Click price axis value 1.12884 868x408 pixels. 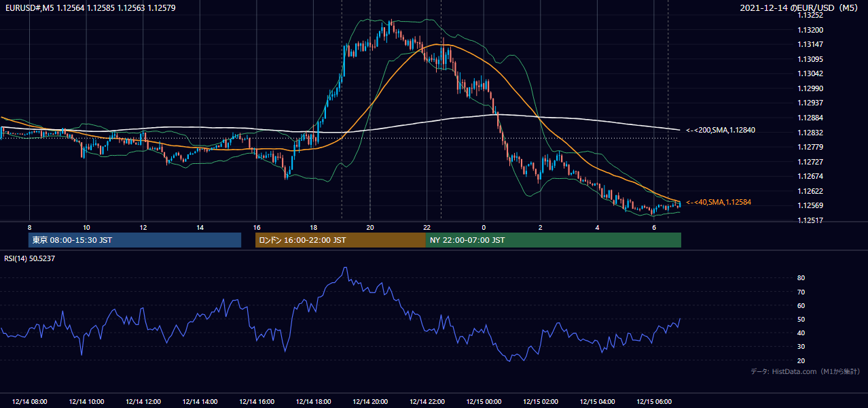coord(812,118)
